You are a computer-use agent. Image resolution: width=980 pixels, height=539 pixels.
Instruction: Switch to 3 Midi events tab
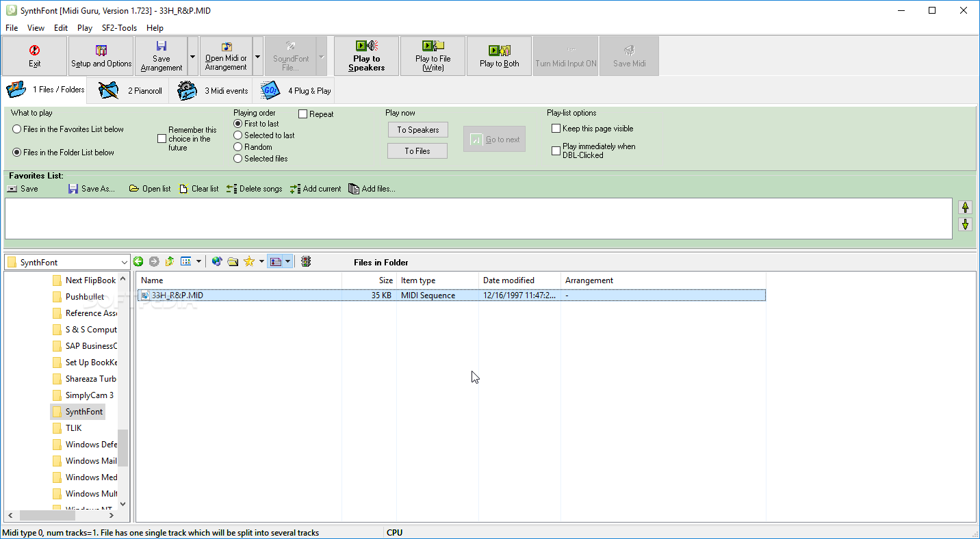pyautogui.click(x=211, y=90)
